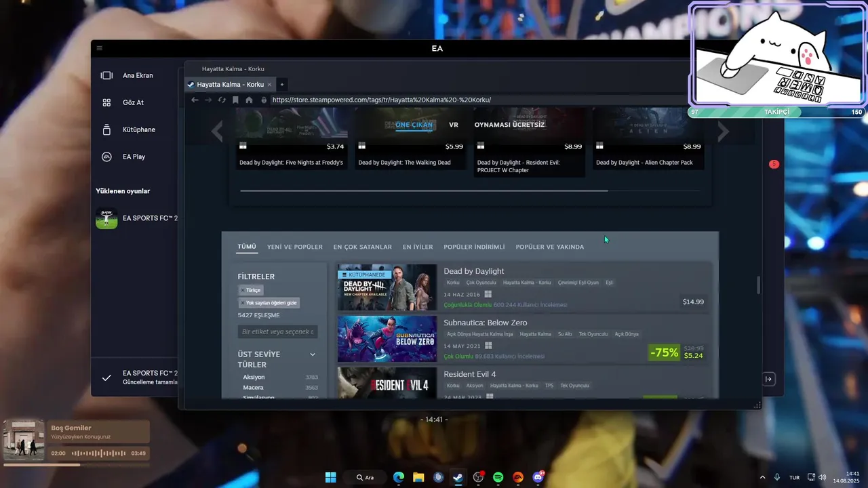868x488 pixels.
Task: Open Spotify from the taskbar
Action: (x=498, y=477)
